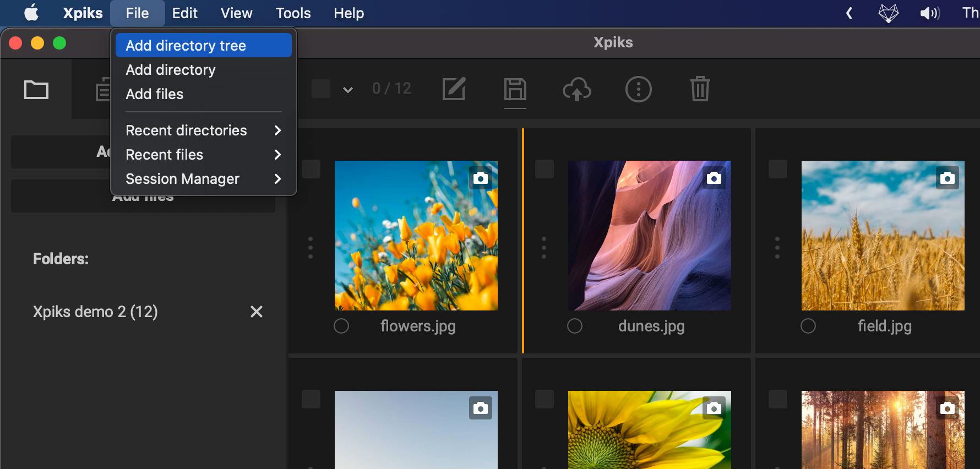Open three-dot menu beside dunes.jpg
Viewport: 980px width, 469px height.
click(544, 248)
